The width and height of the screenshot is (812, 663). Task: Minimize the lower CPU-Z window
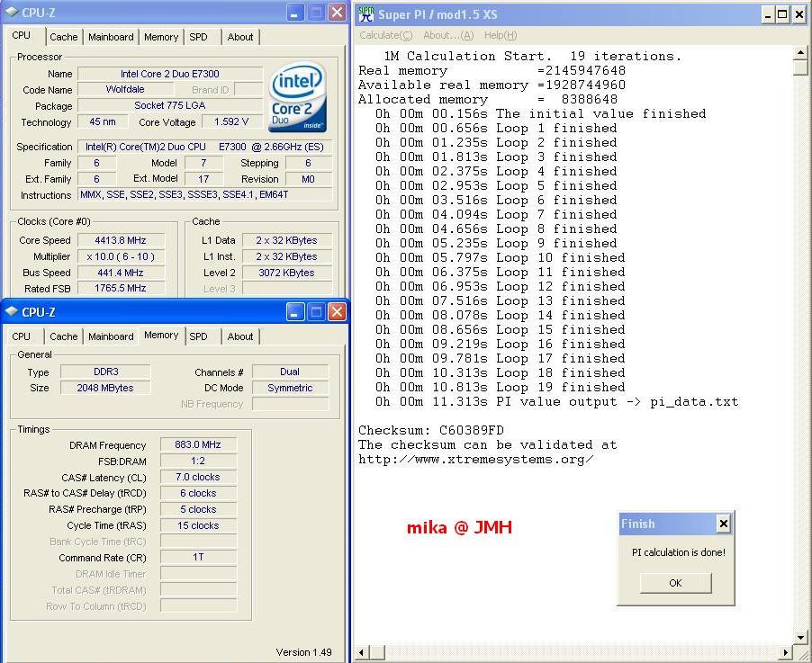pyautogui.click(x=294, y=311)
